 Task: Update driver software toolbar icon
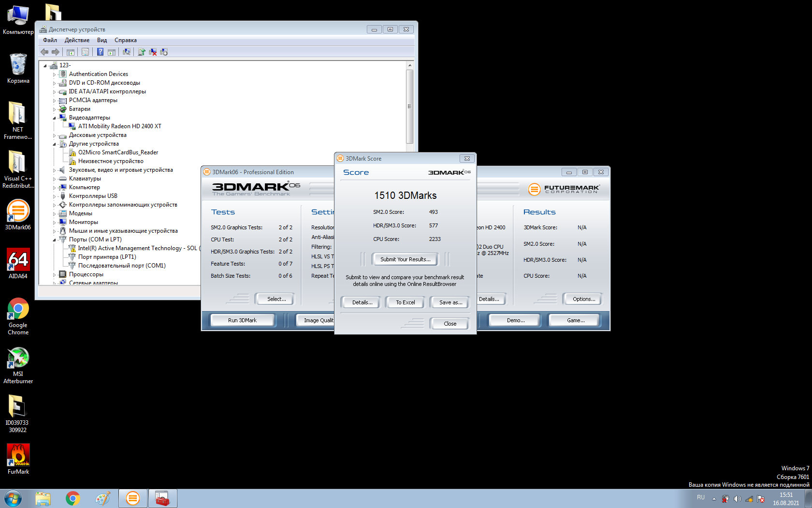point(142,52)
